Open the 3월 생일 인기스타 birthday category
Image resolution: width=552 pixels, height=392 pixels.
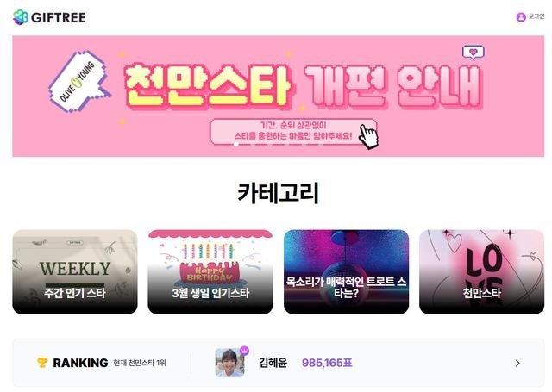point(210,271)
